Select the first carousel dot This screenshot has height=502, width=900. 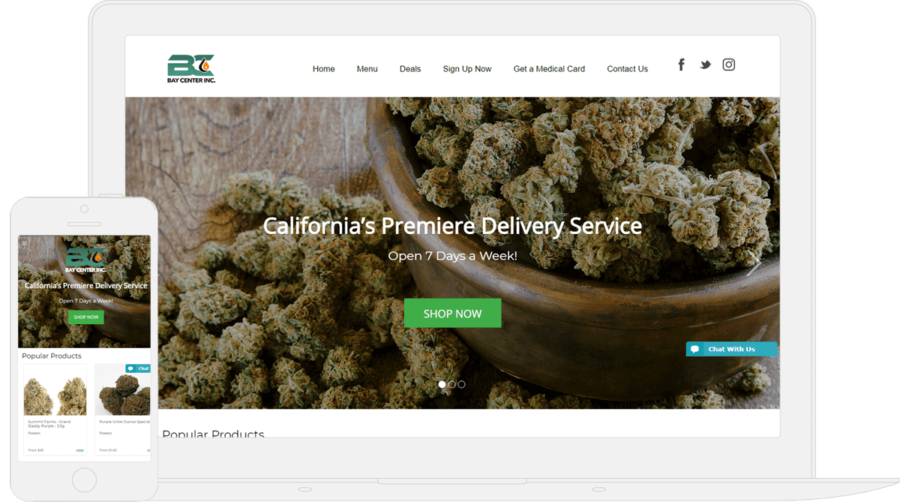pyautogui.click(x=442, y=384)
